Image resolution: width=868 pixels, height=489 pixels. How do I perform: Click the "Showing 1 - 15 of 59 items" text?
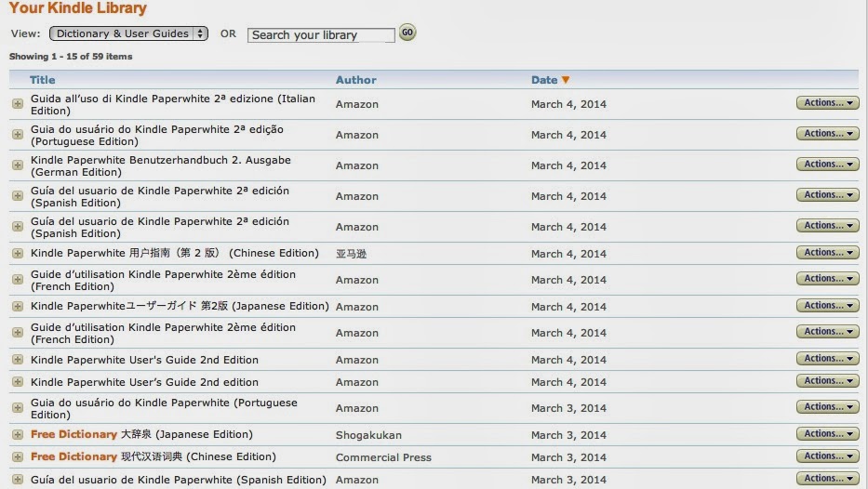coord(71,57)
